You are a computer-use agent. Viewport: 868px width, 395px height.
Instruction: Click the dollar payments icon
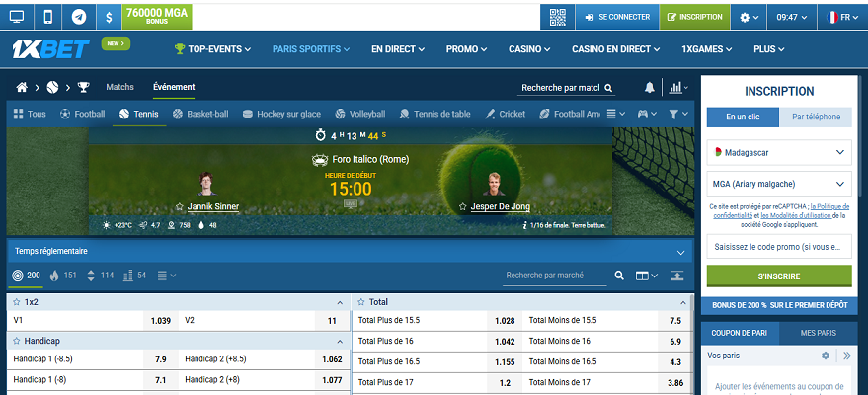109,17
